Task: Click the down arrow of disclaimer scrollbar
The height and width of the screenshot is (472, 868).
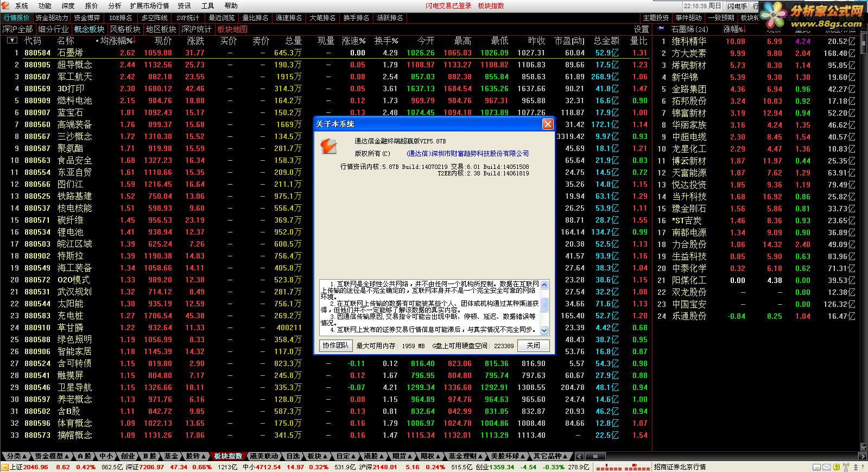Action: pos(544,330)
